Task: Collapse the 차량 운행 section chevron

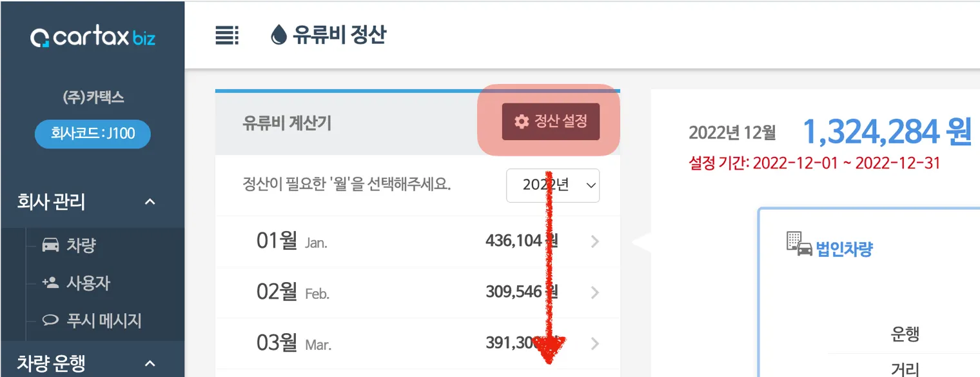Action: pos(150,363)
